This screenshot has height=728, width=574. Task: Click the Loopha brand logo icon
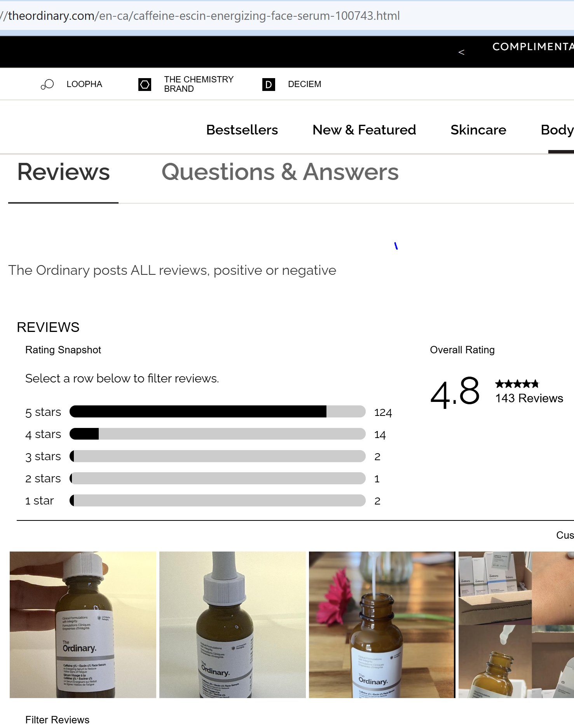[x=47, y=84]
